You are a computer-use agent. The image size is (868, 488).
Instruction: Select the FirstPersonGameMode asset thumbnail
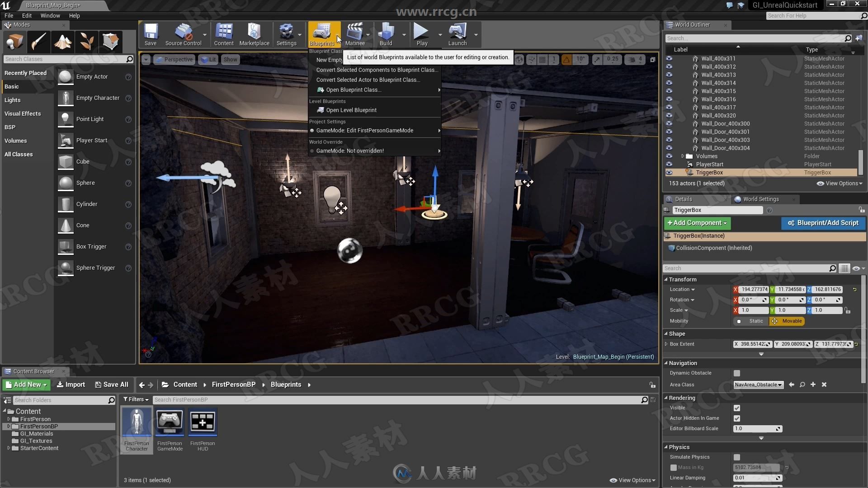coord(170,422)
